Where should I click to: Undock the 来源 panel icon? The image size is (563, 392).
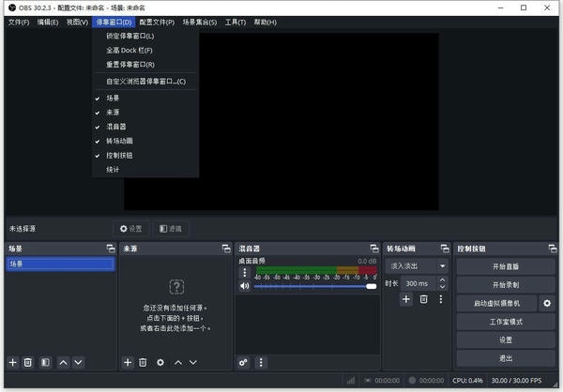coord(226,249)
